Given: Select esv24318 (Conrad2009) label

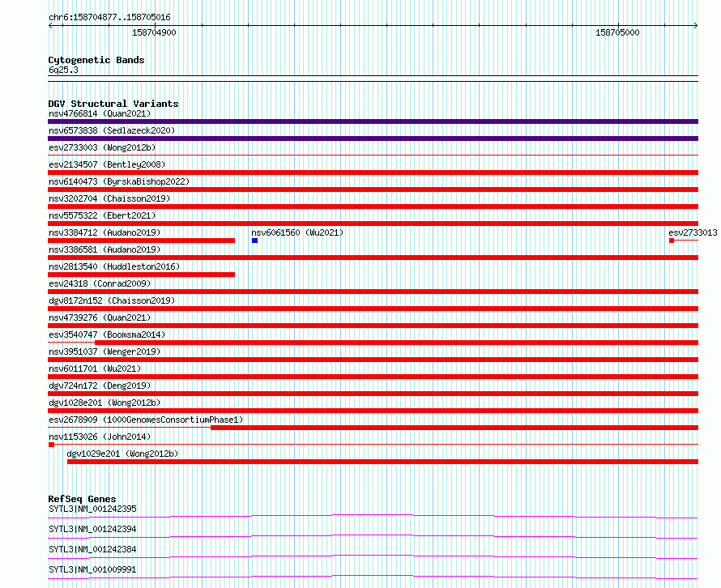Looking at the screenshot, I should pos(100,283).
